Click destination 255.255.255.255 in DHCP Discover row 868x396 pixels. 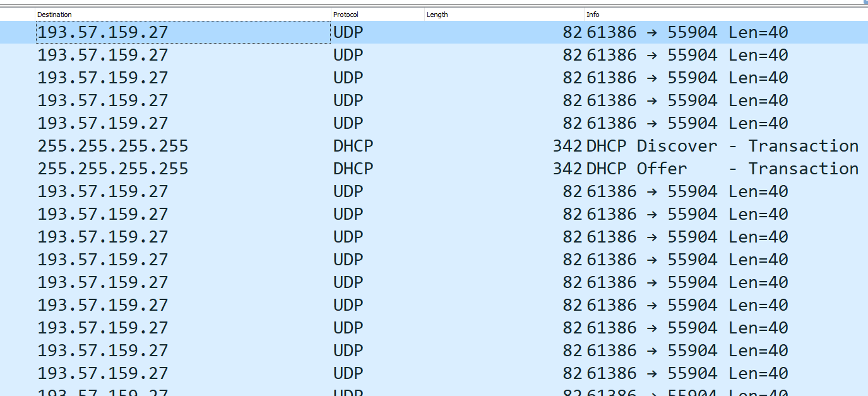tap(113, 146)
